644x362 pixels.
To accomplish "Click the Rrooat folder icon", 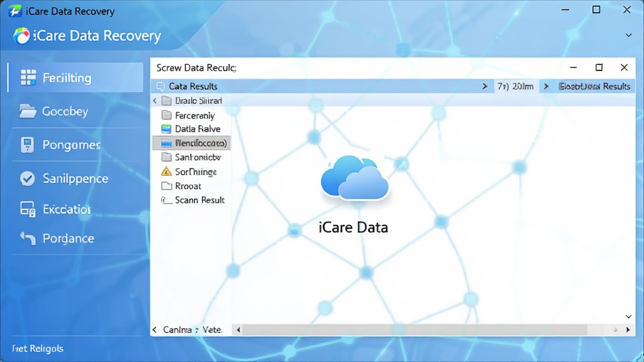I will click(166, 186).
